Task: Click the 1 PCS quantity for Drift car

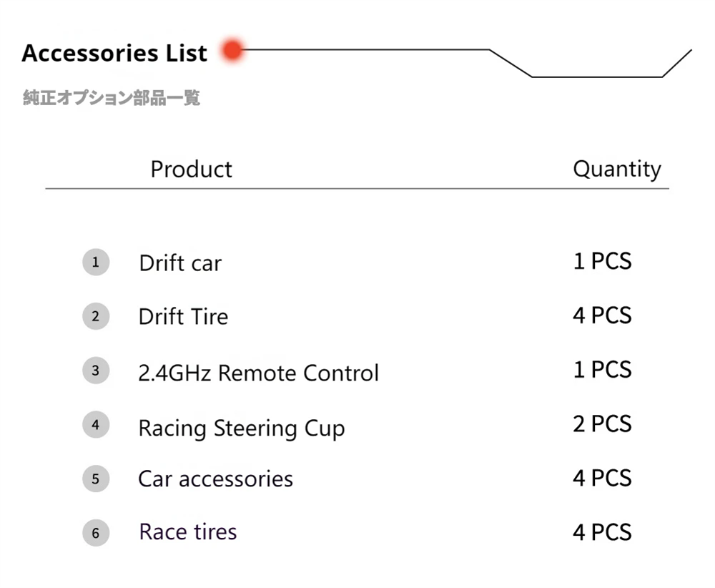Action: click(602, 261)
